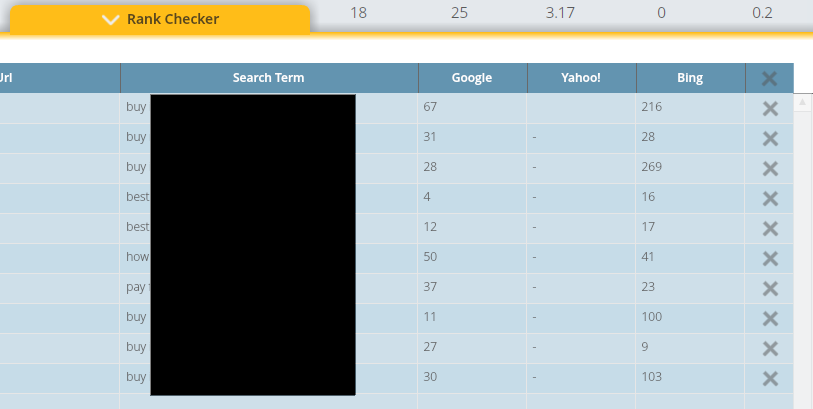Screen dimensions: 813x409
Task: Collapse the Rank Checker panel chevron
Action: coord(110,20)
